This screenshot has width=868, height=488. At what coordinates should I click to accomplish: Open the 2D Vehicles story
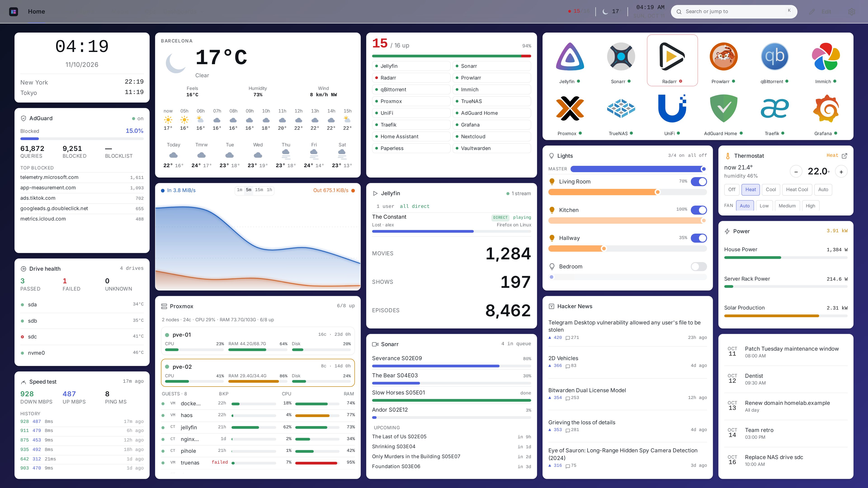[x=563, y=358]
